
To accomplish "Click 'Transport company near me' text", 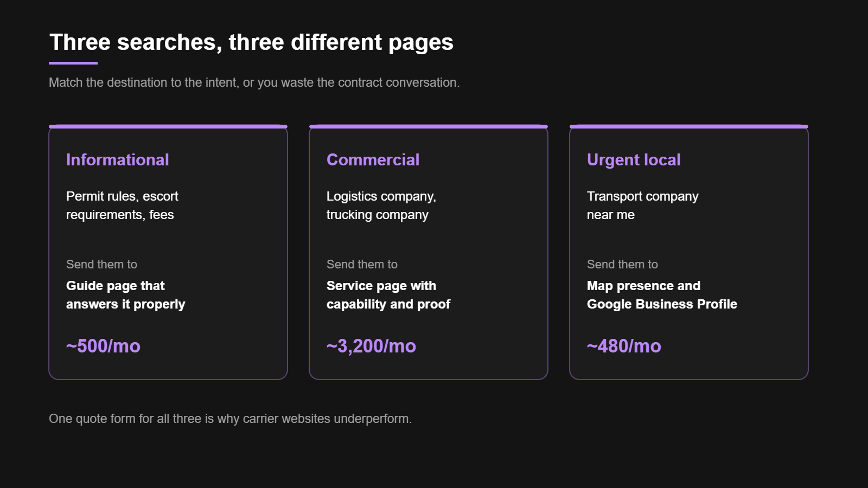I will 643,206.
